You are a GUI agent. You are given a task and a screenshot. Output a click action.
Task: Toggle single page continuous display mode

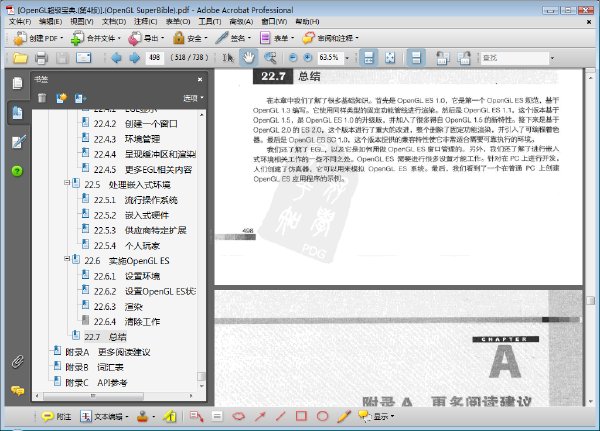(416, 58)
